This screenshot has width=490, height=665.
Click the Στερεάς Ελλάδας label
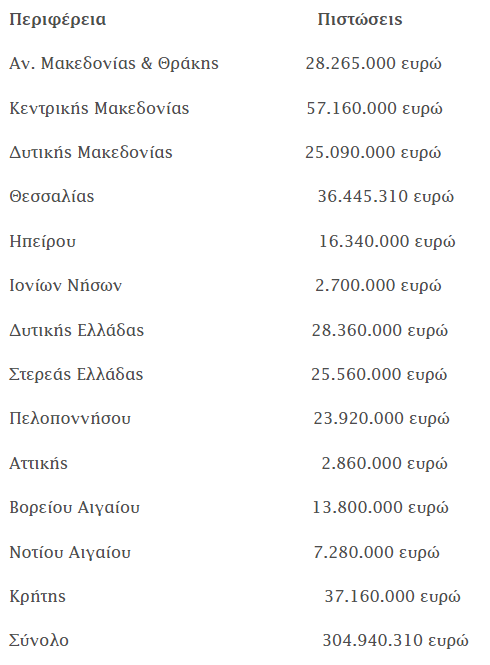[x=76, y=374]
